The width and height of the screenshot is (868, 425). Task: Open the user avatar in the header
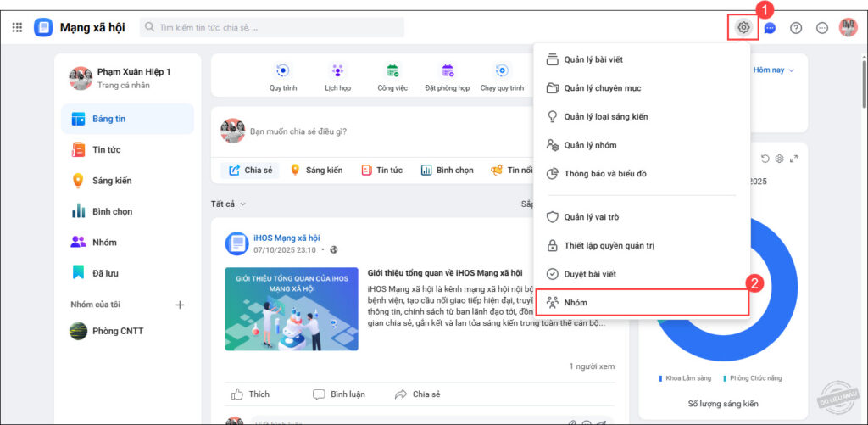[x=848, y=27]
